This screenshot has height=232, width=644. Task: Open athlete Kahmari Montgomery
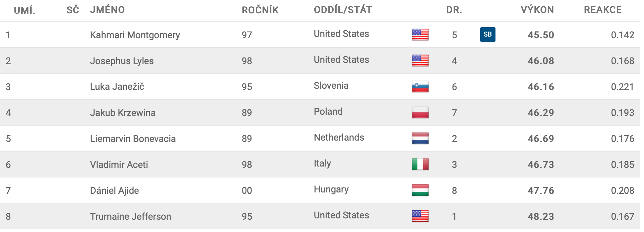pos(135,35)
